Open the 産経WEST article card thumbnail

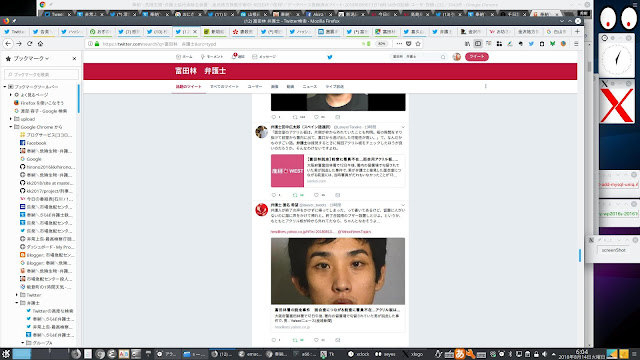pos(287,171)
